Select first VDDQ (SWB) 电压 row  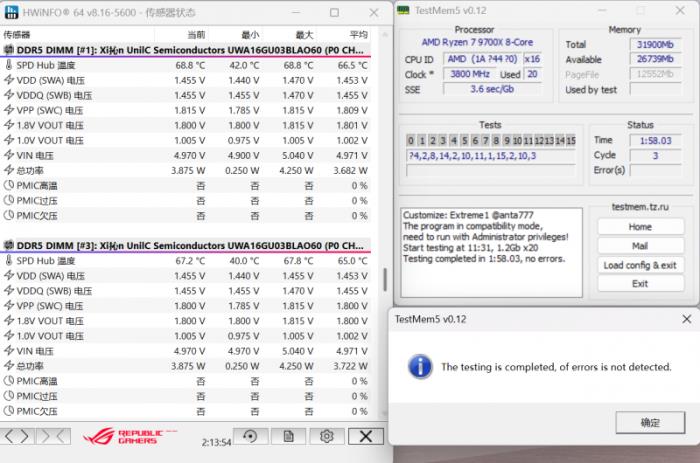pos(185,95)
